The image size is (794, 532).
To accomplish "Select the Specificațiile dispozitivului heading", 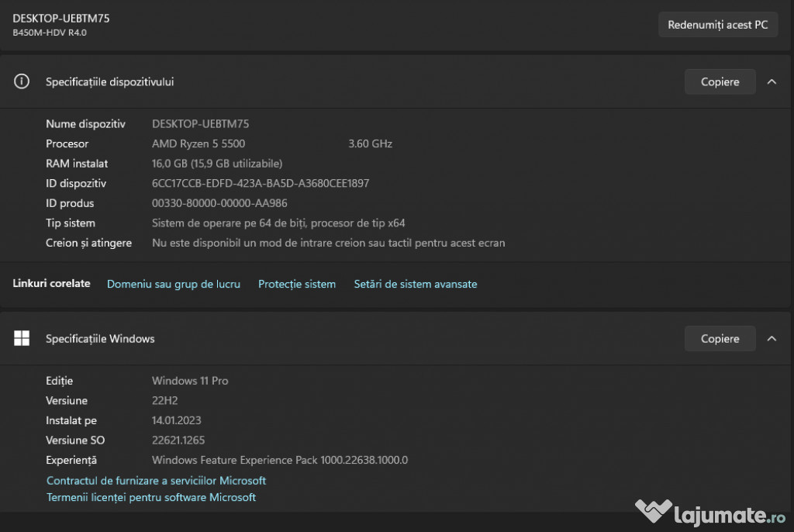I will [x=109, y=81].
